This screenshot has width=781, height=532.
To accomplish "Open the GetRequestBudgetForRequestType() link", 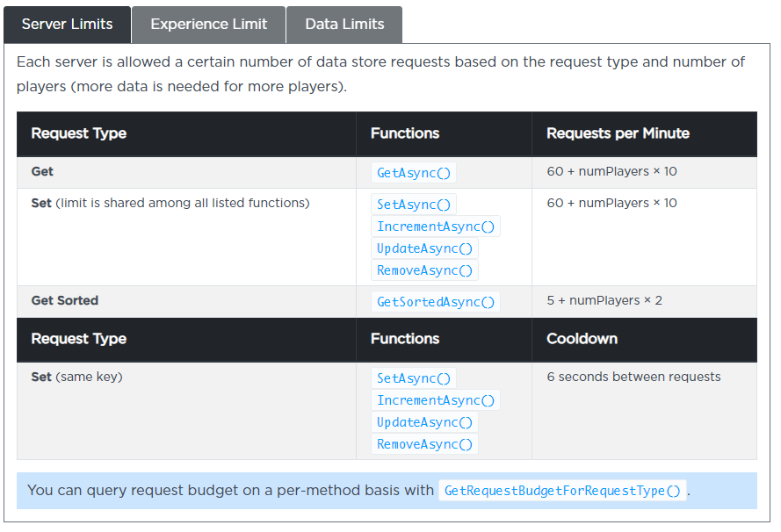I will coord(562,491).
